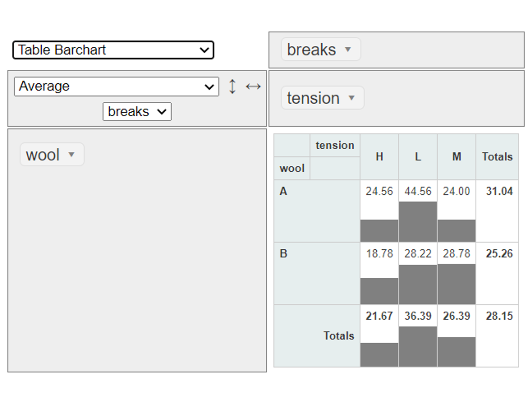Click the 44.56 cell bar
The height and width of the screenshot is (399, 532).
click(418, 222)
